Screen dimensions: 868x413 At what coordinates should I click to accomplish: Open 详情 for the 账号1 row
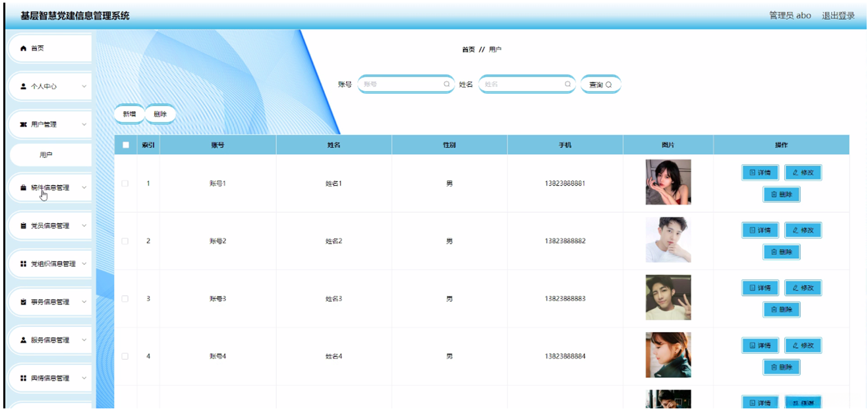coord(760,173)
